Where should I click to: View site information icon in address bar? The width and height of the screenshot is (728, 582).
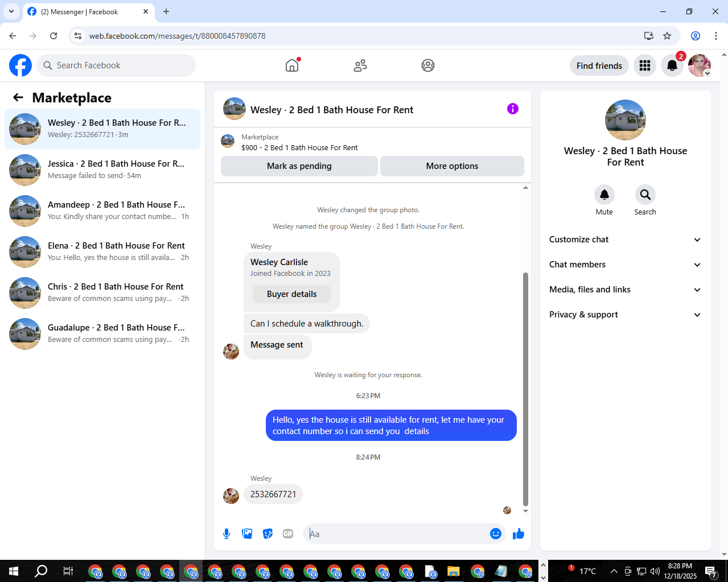click(79, 36)
